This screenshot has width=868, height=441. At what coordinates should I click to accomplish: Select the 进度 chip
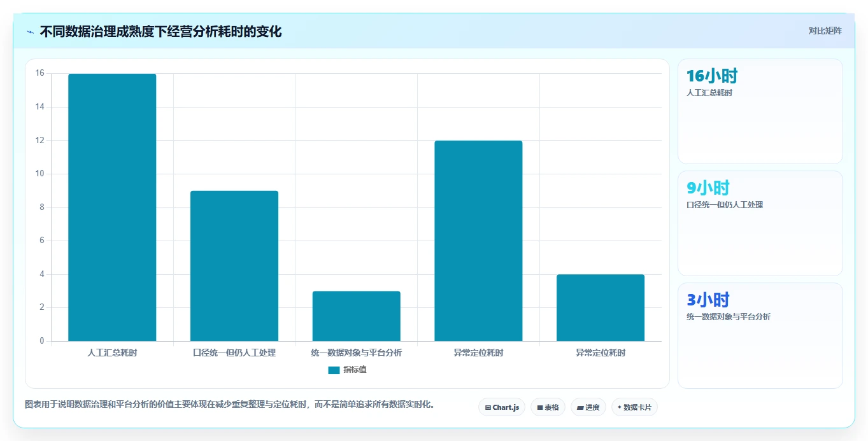(x=588, y=407)
